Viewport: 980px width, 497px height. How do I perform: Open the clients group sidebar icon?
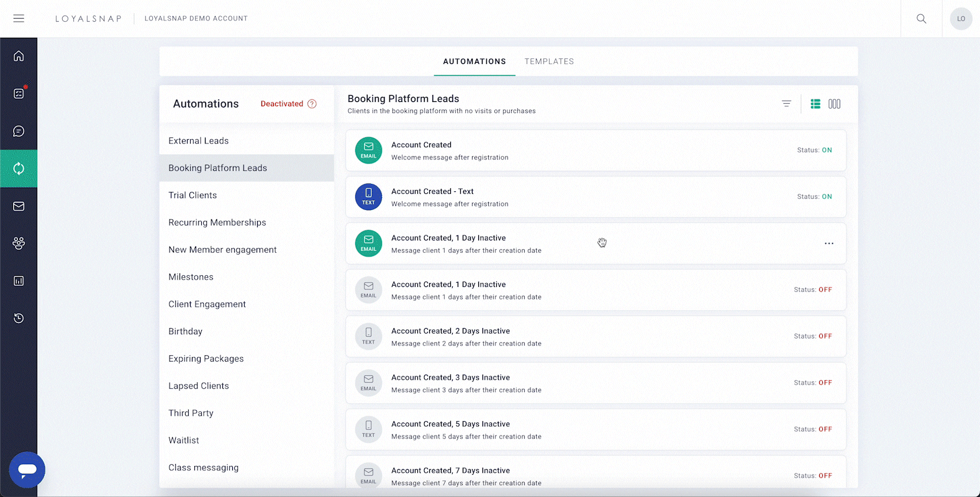click(19, 244)
